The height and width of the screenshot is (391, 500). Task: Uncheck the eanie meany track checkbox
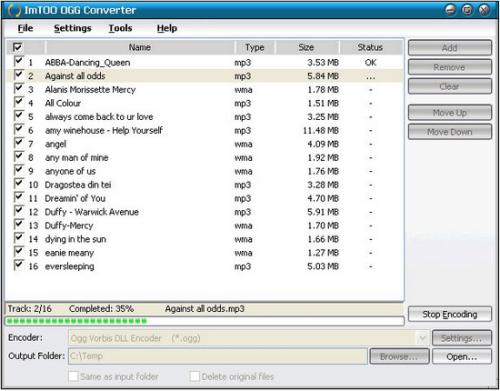(x=18, y=252)
